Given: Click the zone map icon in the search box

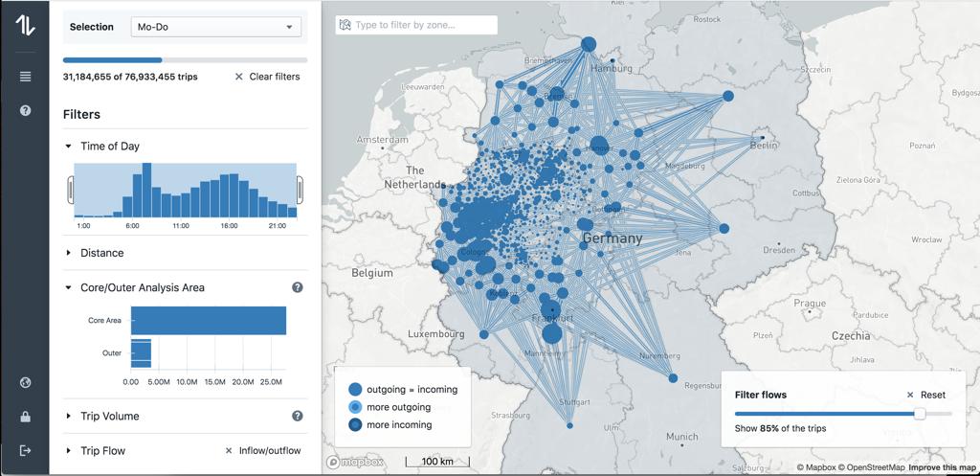Looking at the screenshot, I should coord(345,25).
